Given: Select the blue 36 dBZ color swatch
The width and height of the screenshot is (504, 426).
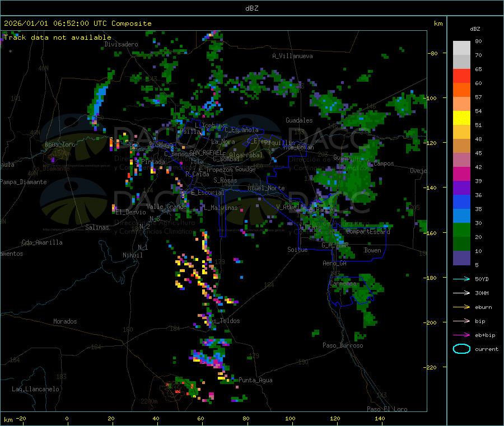Looking at the screenshot, I should [461, 202].
